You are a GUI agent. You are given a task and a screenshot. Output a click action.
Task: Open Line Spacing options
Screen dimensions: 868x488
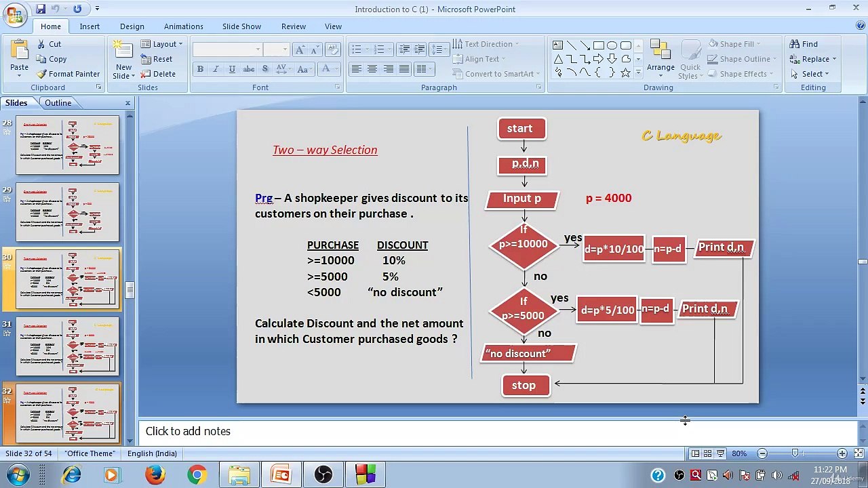439,49
